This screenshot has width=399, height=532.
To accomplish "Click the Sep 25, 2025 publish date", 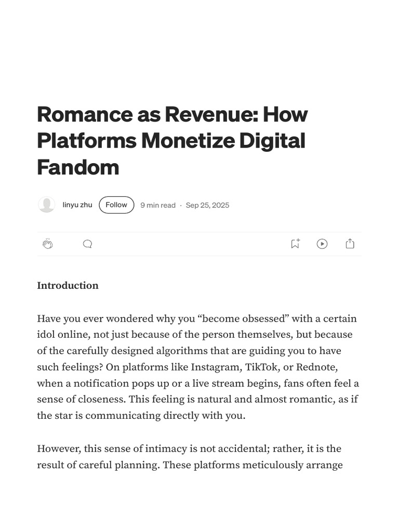I will (x=207, y=205).
